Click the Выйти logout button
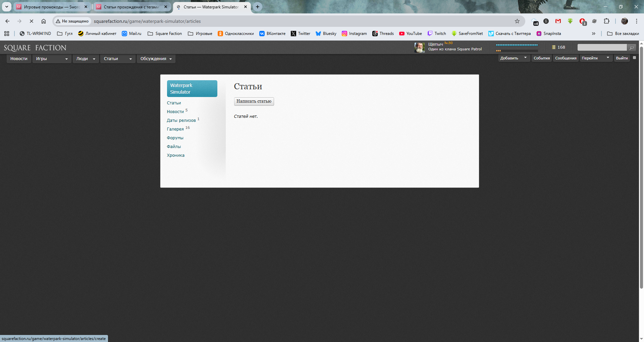 point(622,58)
